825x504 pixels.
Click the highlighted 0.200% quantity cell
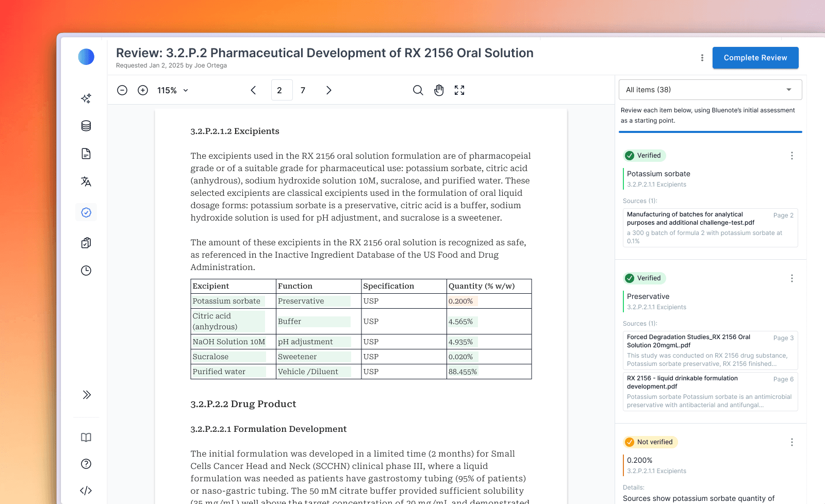coord(461,301)
